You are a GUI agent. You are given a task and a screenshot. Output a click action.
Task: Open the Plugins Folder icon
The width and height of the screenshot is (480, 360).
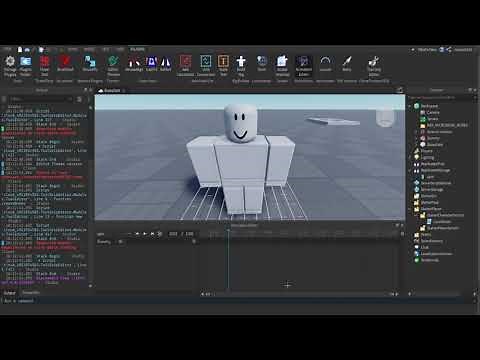(x=26, y=62)
